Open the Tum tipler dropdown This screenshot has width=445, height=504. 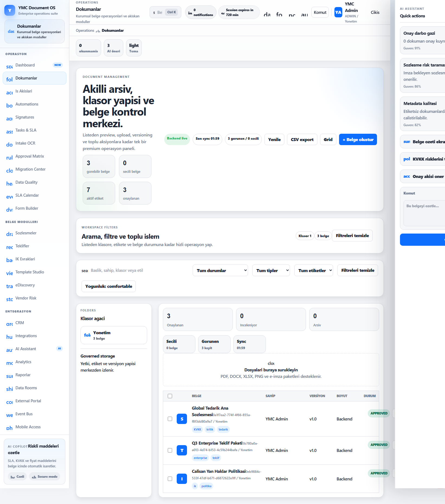271,270
